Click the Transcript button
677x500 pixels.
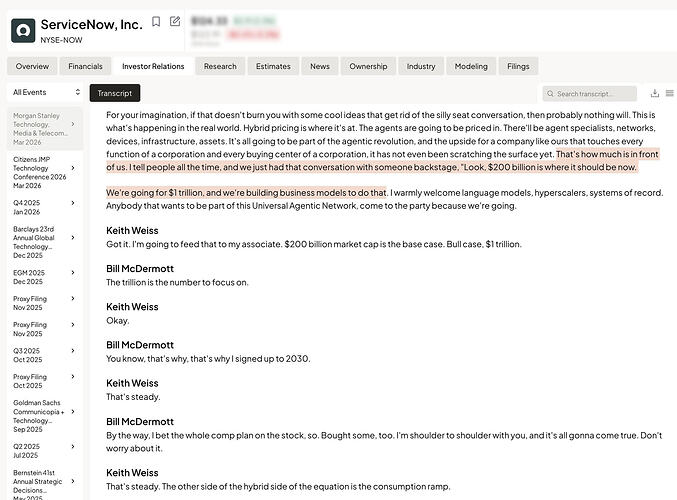coord(115,93)
